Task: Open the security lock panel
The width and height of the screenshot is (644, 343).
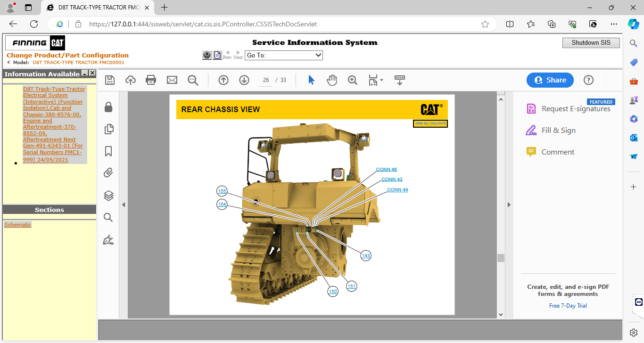Action: tap(108, 107)
